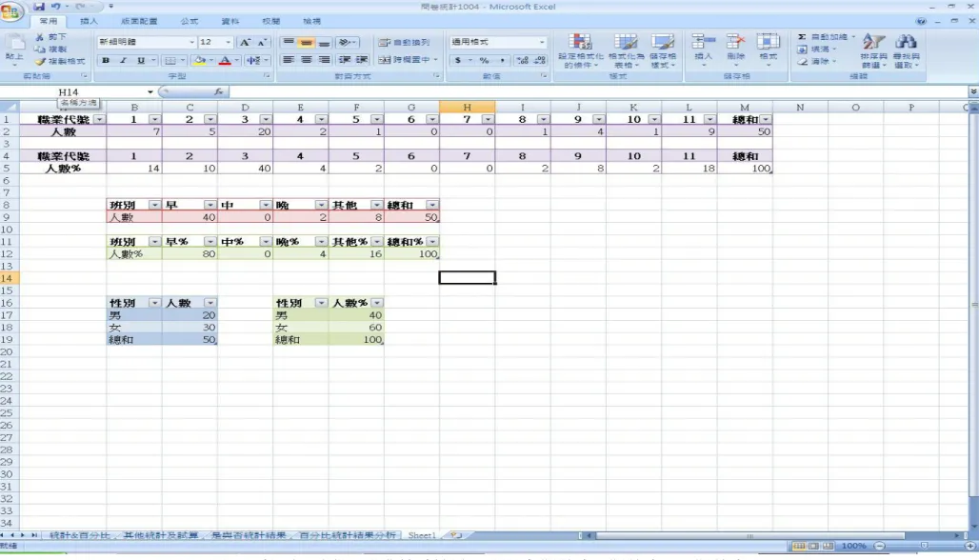Save the workbook from the Quick Access Toolbar
979x560 pixels.
tap(39, 7)
